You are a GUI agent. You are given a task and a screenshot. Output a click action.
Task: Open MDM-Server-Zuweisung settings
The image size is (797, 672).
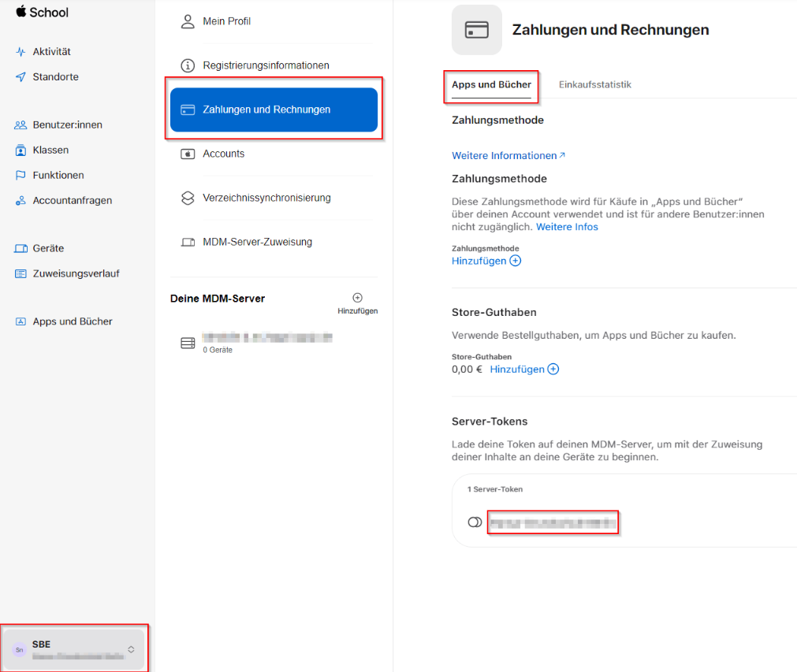257,243
